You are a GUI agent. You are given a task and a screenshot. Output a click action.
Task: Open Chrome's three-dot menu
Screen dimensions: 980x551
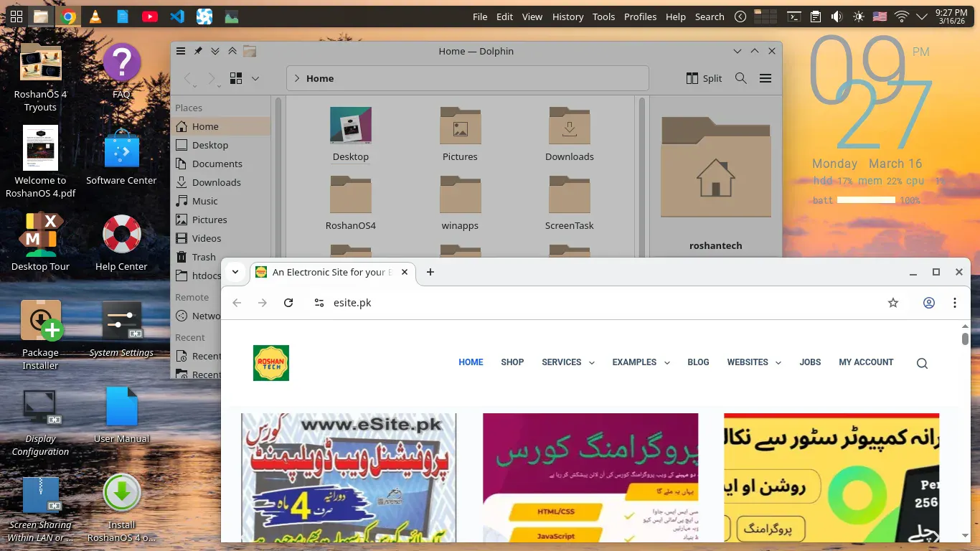[x=955, y=303]
